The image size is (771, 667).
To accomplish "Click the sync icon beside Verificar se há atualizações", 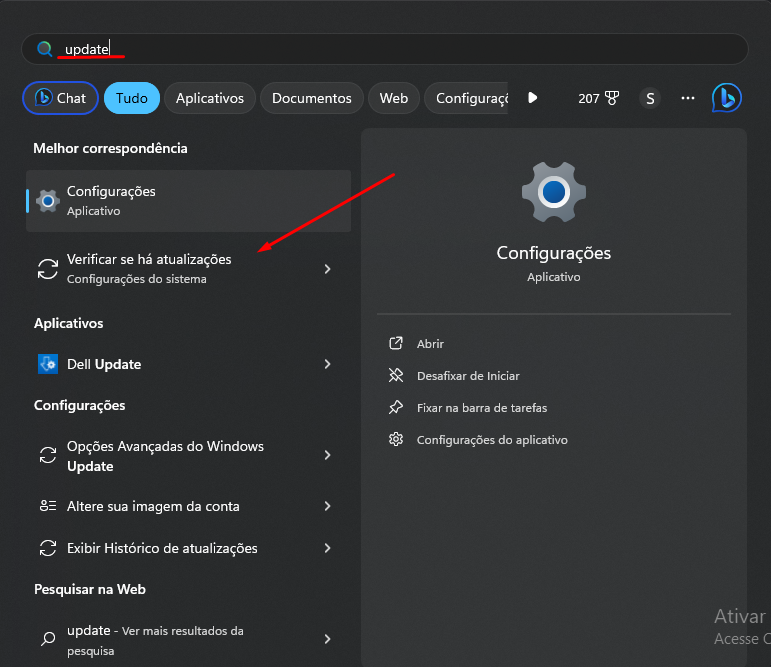I will point(47,269).
